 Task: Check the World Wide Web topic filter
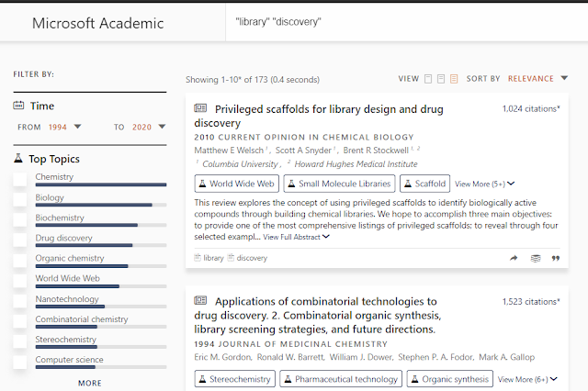(x=20, y=281)
